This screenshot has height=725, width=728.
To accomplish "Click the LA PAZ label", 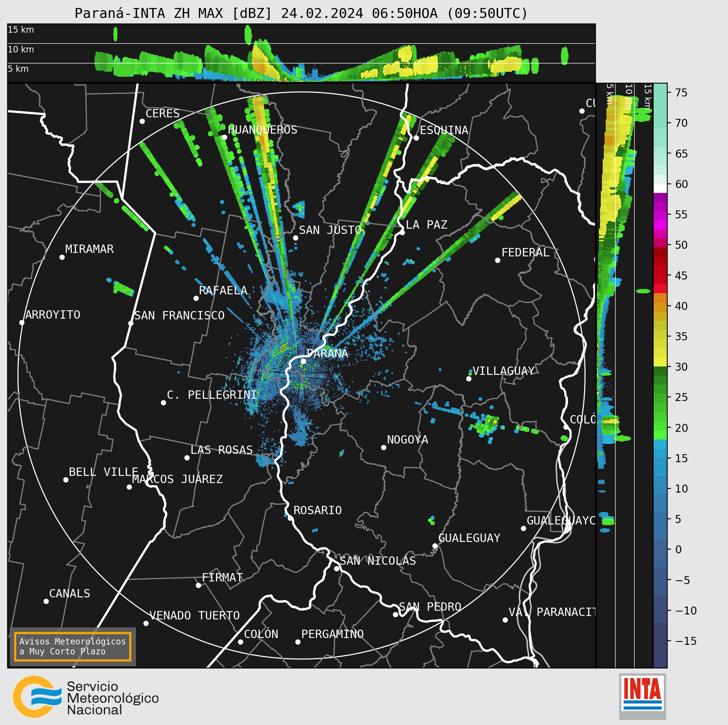I will tap(426, 225).
